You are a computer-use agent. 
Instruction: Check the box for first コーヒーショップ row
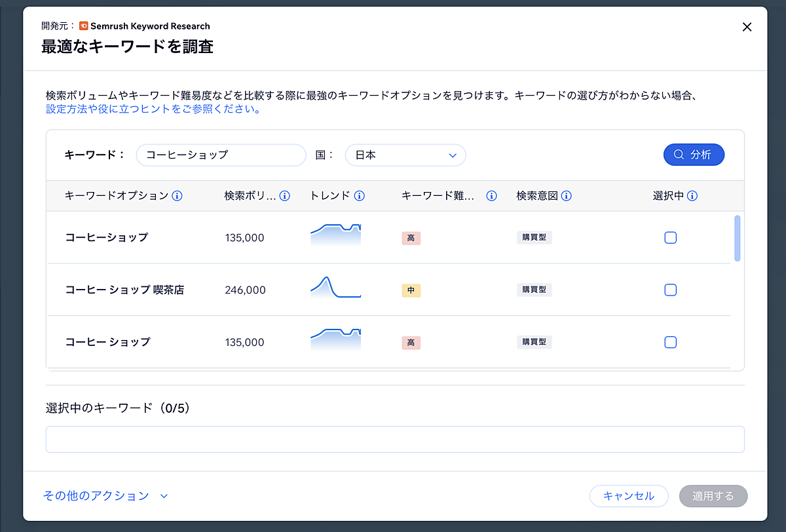click(670, 238)
